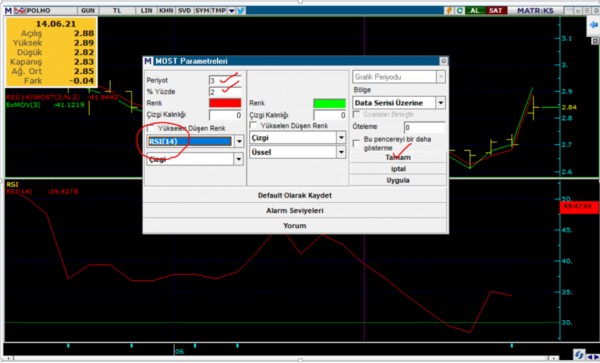Click the green C refresh icon

[x=460, y=11]
